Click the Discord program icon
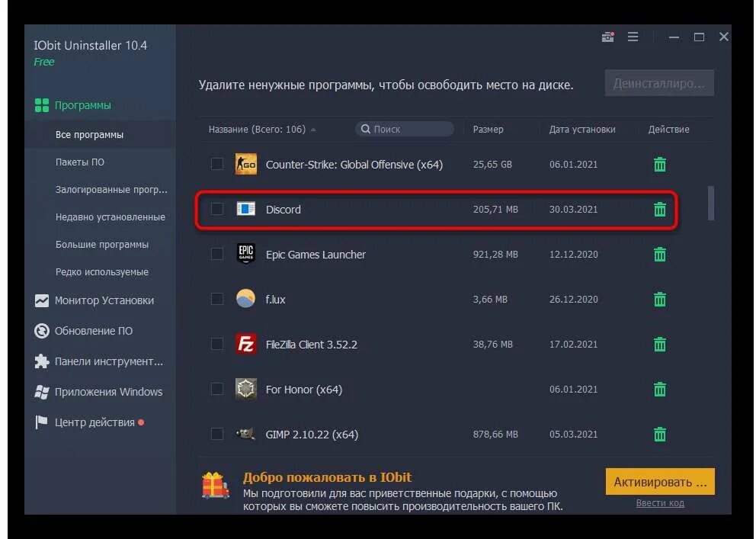 (246, 209)
